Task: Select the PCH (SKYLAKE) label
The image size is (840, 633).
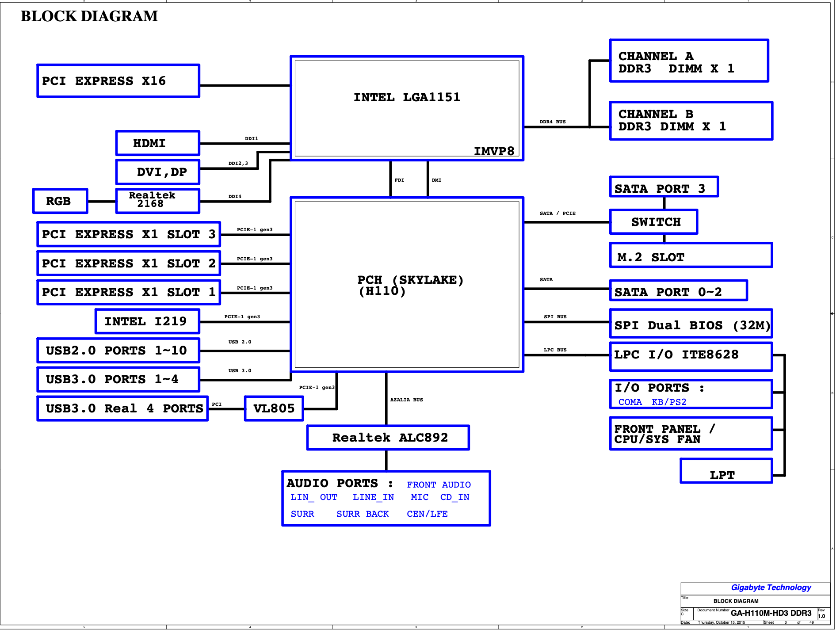Action: [410, 280]
